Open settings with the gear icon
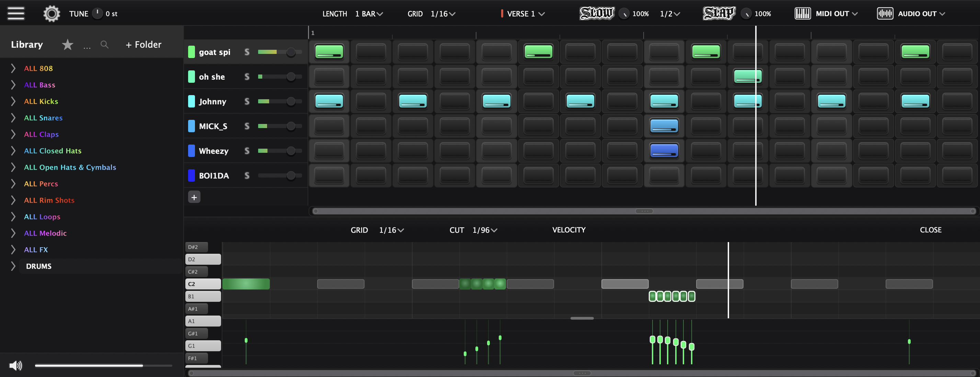 point(52,14)
